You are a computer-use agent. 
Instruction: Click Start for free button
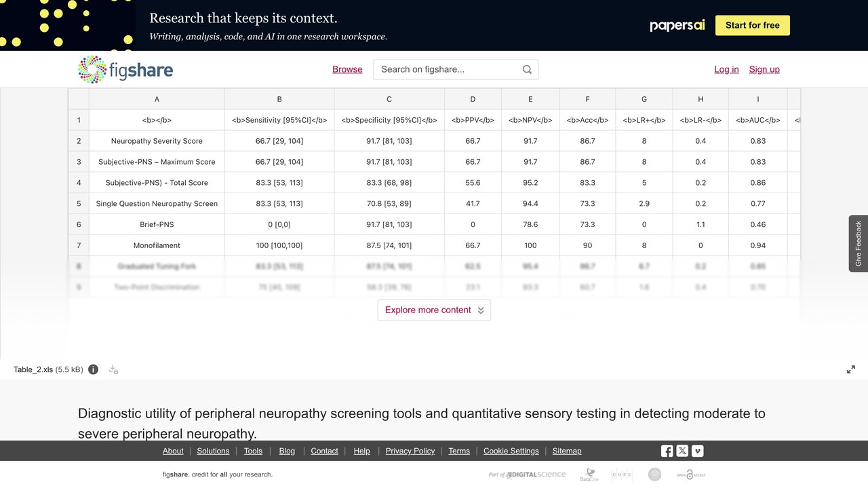click(x=753, y=25)
